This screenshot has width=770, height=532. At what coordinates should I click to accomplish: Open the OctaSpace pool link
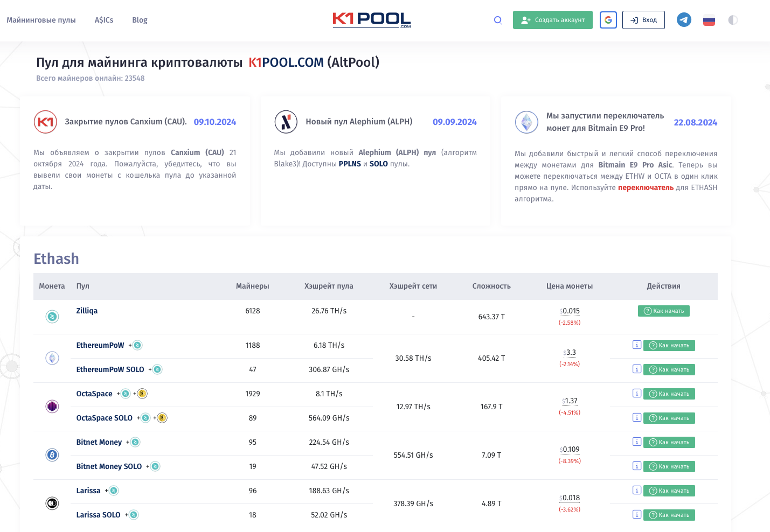tap(94, 394)
